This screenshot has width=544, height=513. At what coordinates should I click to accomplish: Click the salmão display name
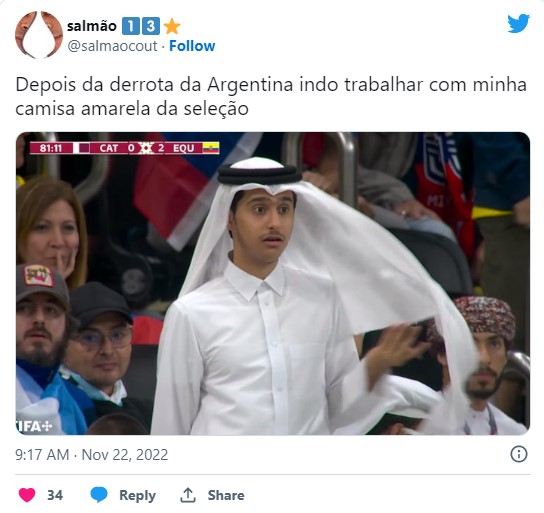(x=92, y=26)
